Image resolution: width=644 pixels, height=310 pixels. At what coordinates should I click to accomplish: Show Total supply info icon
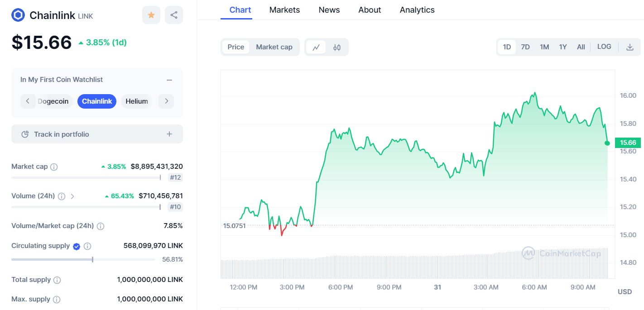pos(57,280)
